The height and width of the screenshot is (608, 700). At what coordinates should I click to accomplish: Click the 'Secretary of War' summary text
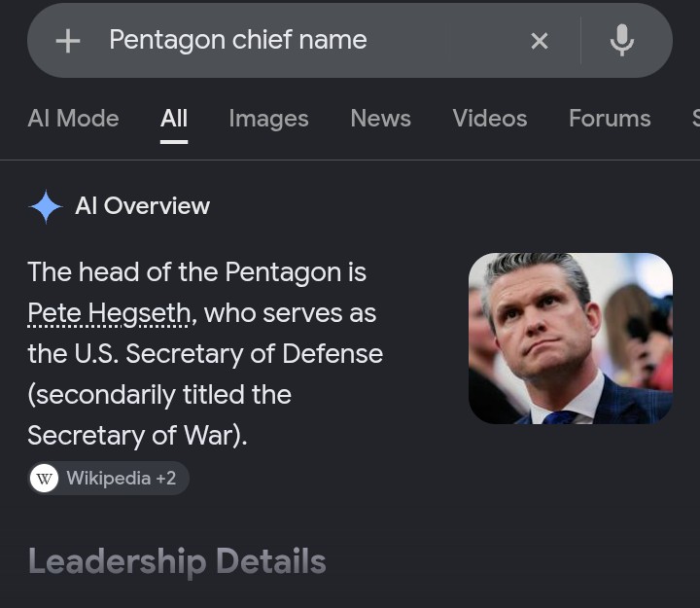132,436
